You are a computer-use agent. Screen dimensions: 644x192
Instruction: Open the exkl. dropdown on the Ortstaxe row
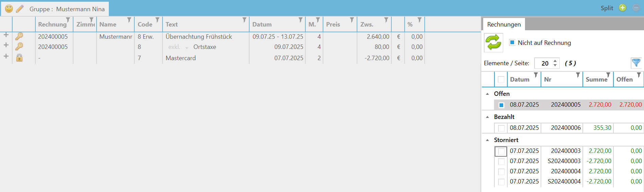(187, 48)
